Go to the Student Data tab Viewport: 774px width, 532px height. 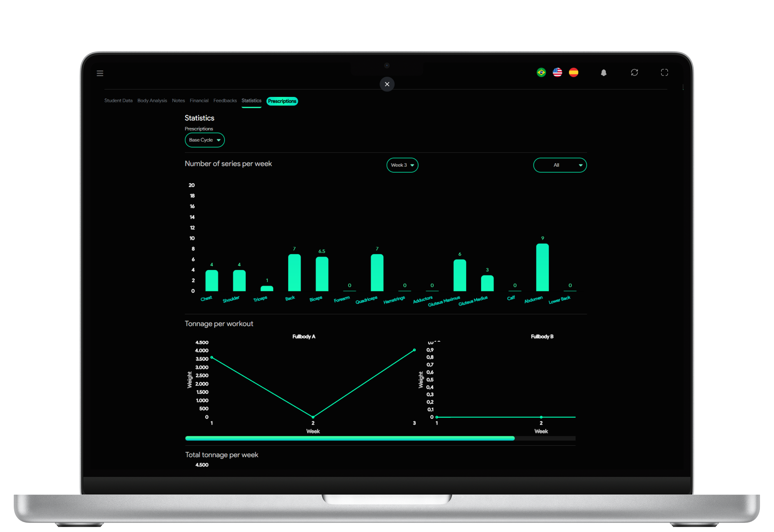coord(118,101)
